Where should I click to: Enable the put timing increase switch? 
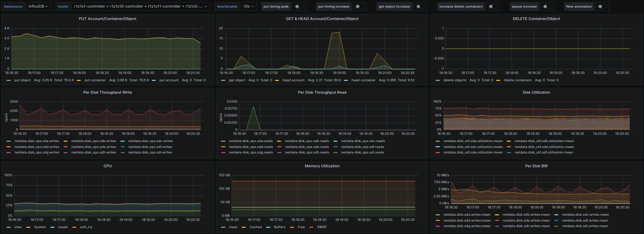point(360,7)
